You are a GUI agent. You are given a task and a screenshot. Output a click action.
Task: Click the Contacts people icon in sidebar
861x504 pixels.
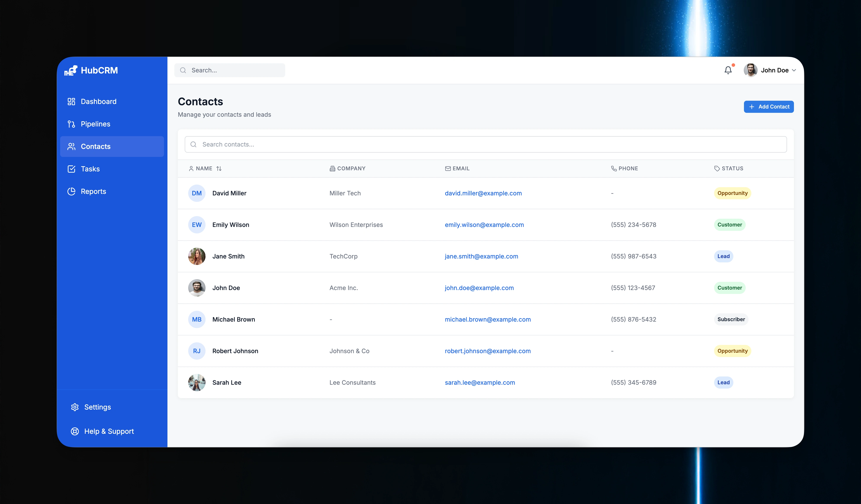[71, 146]
